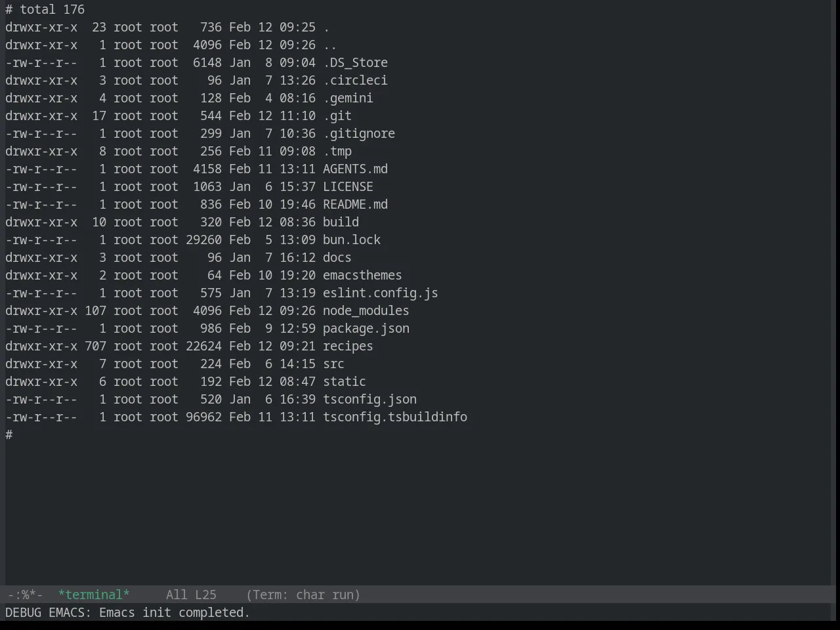Select the emacsthemes directory name

click(362, 275)
